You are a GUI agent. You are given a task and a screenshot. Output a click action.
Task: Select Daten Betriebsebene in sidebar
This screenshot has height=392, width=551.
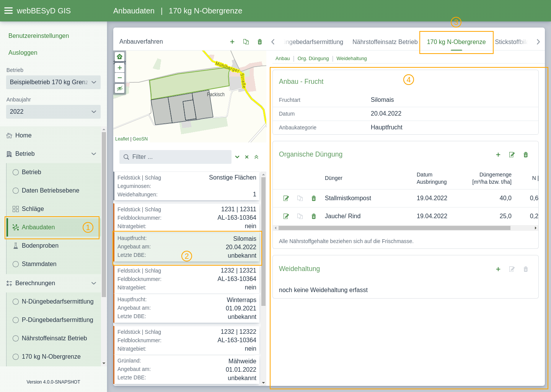[x=54, y=191]
